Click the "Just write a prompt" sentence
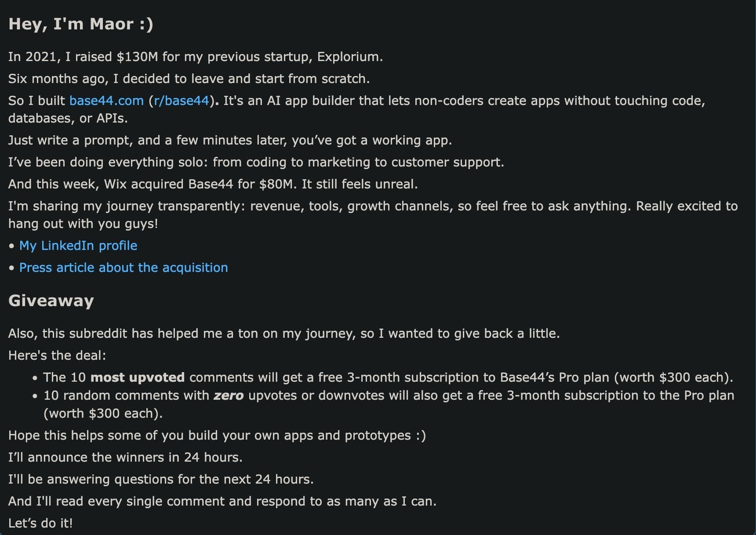Screen dimensions: 756x535 point(230,140)
